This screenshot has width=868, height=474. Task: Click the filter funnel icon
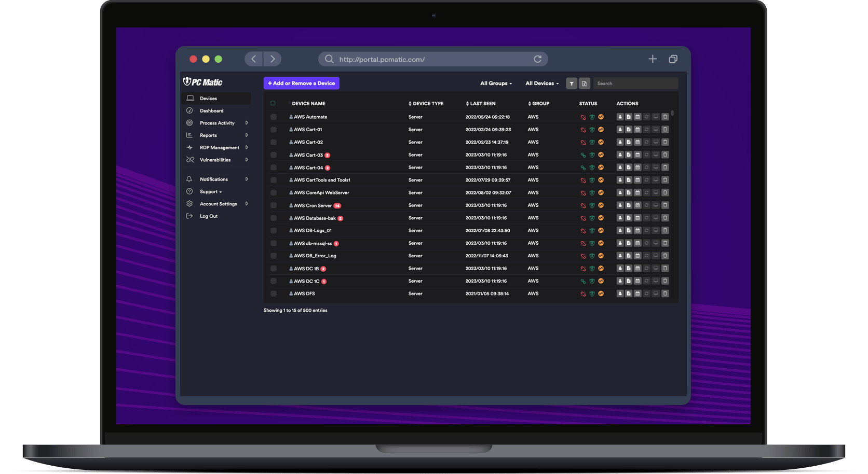coord(572,83)
